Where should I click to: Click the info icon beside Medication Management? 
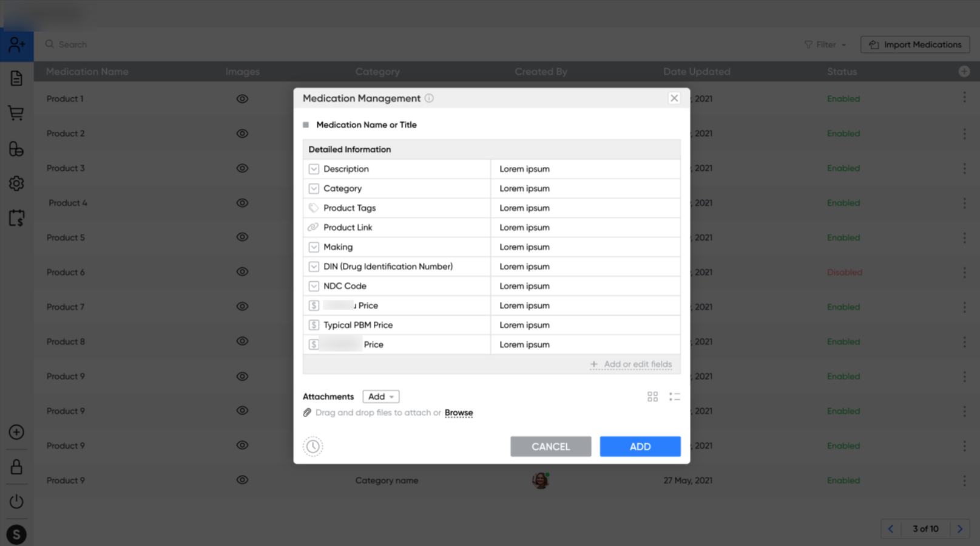click(429, 98)
